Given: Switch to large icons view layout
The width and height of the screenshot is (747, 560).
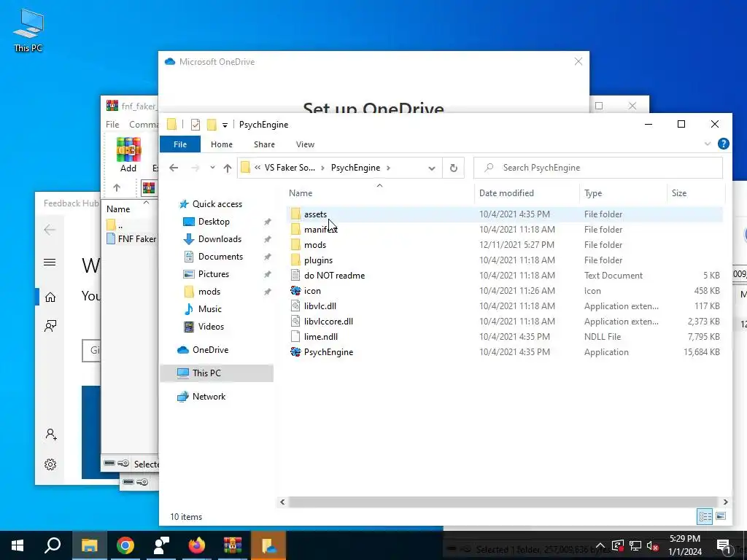Looking at the screenshot, I should [721, 516].
